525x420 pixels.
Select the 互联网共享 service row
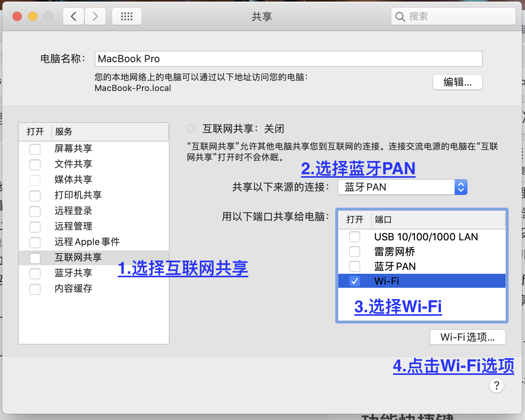tap(94, 257)
